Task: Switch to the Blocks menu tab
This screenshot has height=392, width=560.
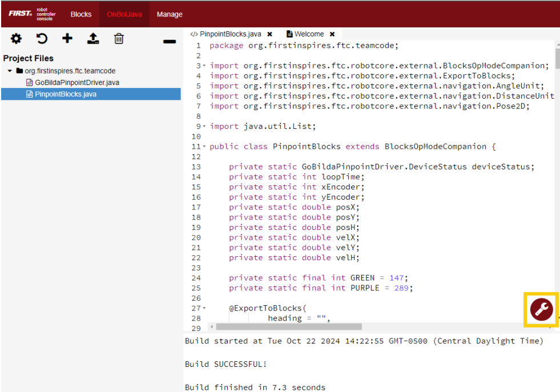Action: (81, 14)
